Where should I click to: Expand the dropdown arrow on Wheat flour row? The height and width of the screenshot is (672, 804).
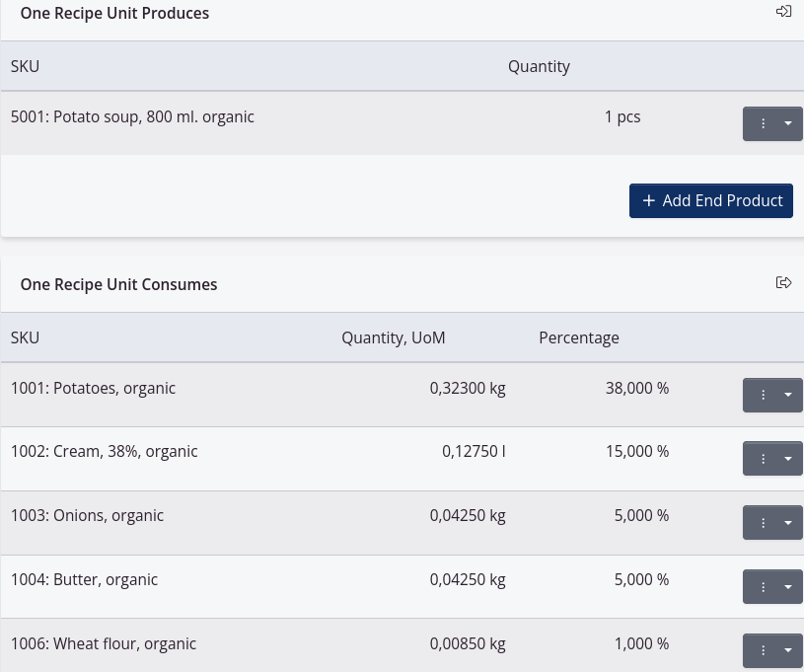pos(787,650)
